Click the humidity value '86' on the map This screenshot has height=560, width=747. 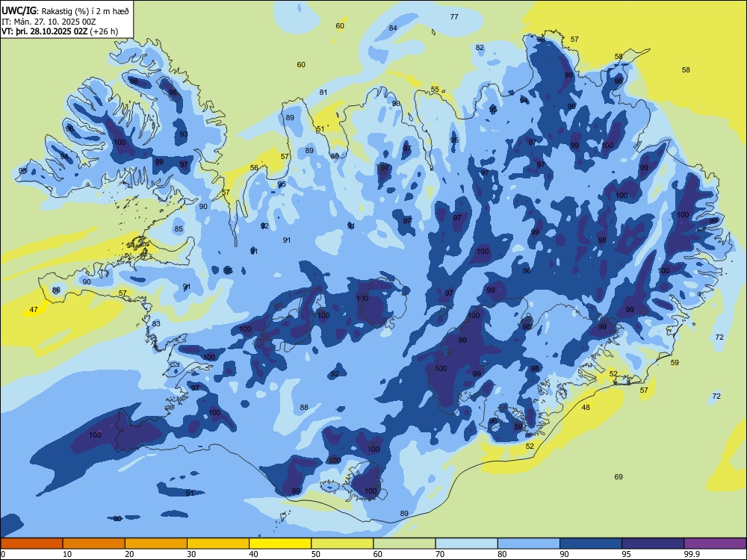(x=56, y=290)
